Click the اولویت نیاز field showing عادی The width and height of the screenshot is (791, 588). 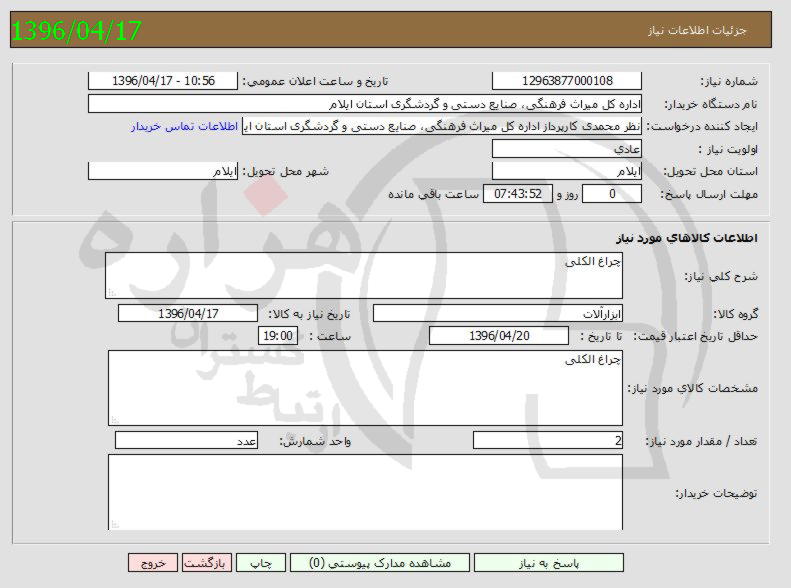pyautogui.click(x=567, y=149)
